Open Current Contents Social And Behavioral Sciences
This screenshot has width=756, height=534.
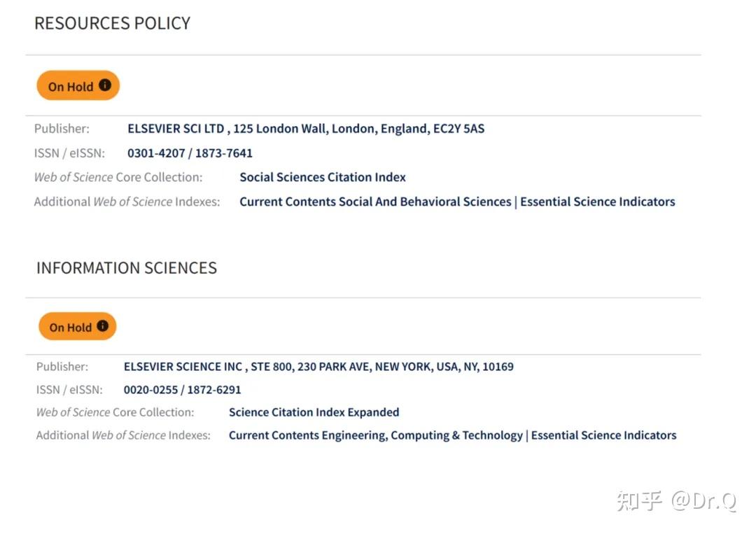click(x=375, y=202)
